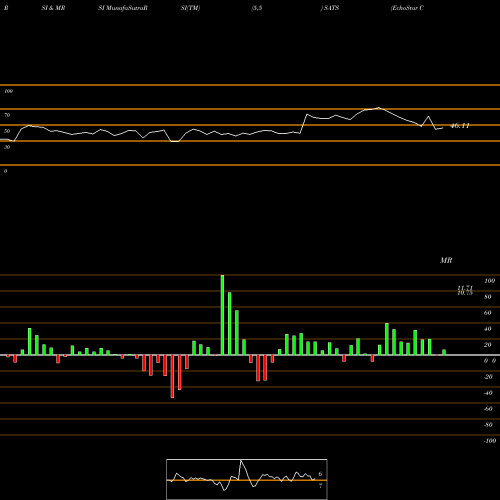Click the MR axis label -80

488,425
